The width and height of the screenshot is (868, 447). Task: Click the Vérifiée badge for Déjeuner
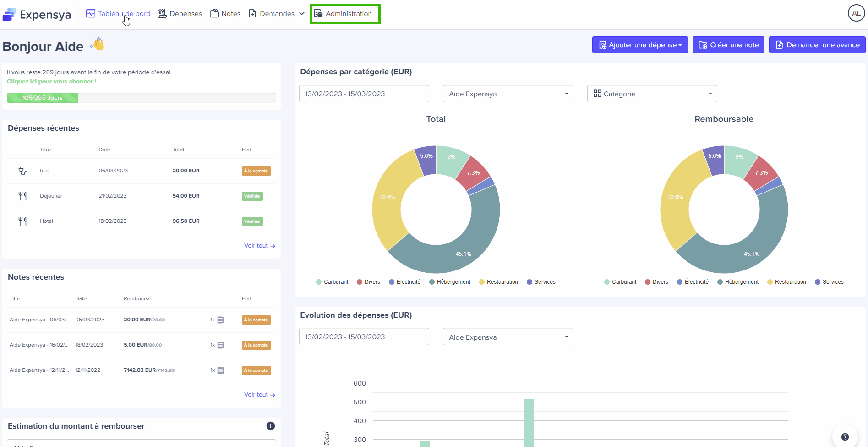[252, 196]
